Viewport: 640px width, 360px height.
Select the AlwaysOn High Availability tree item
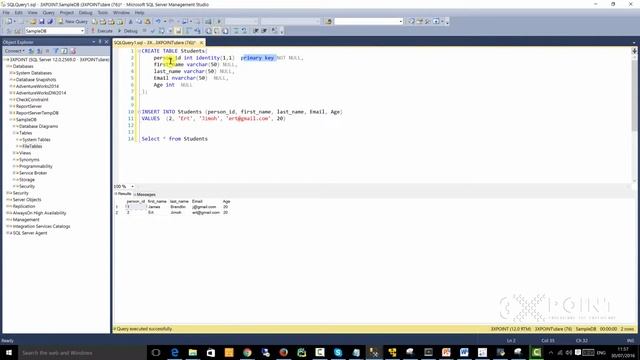click(x=39, y=213)
